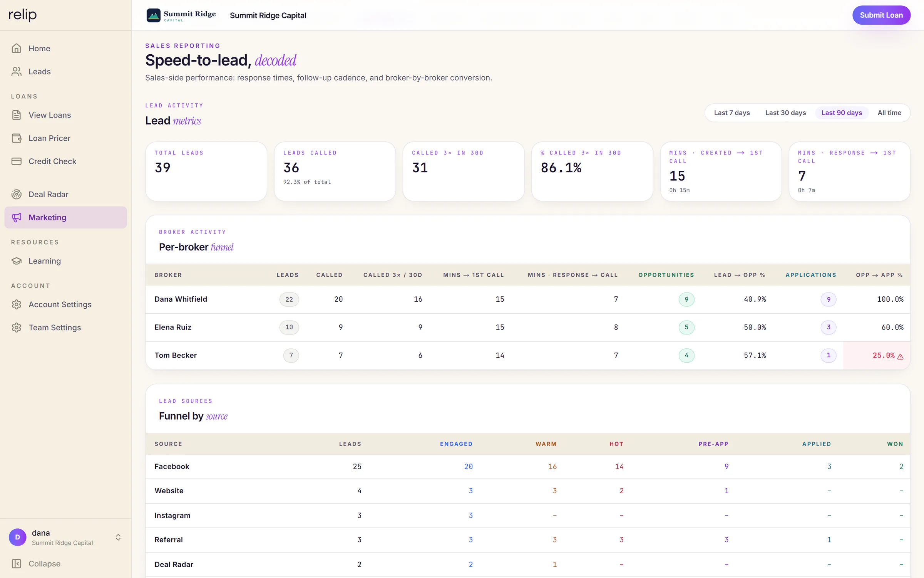
Task: Navigate to Deal Radar
Action: point(66,194)
